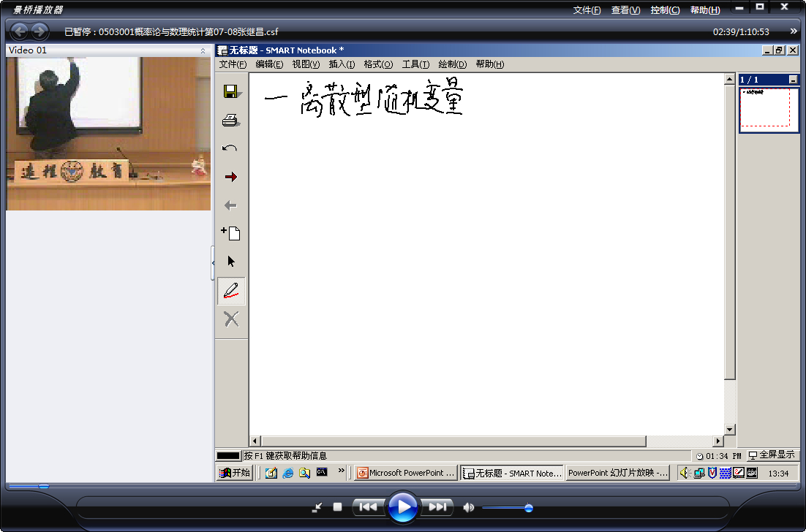Viewport: 806px width, 532px height.
Task: Click the 全屏显示 full screen button
Action: pyautogui.click(x=772, y=455)
